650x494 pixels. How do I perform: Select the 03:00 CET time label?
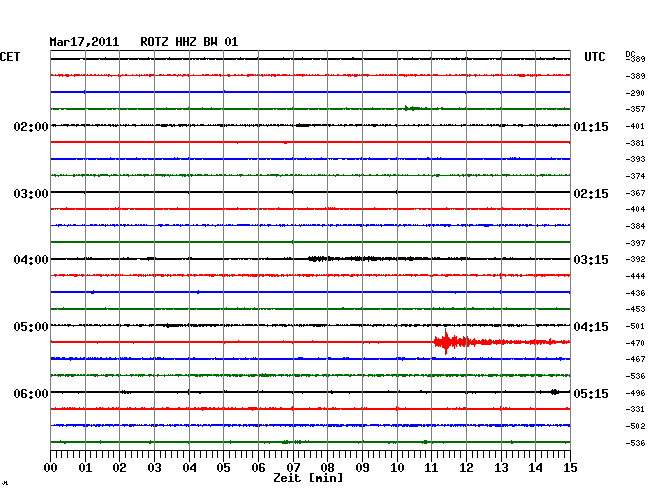click(x=31, y=194)
